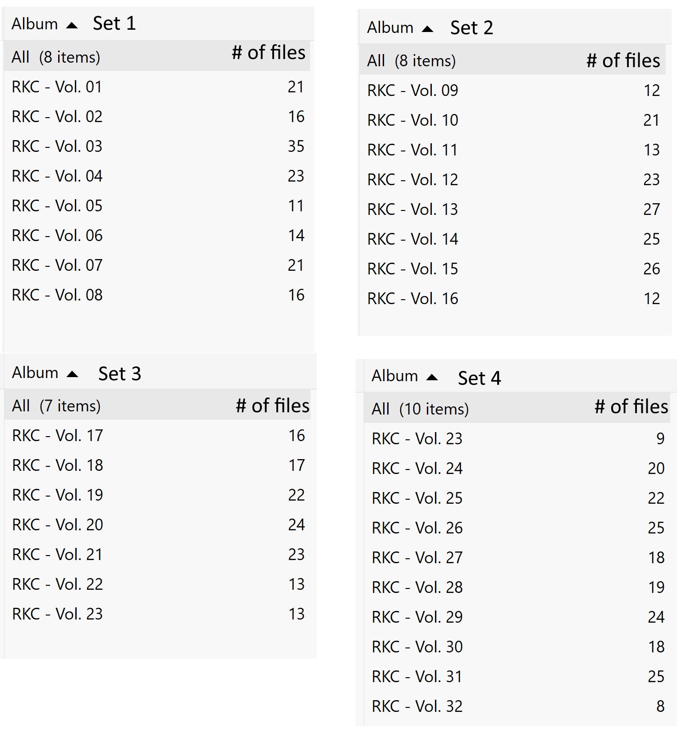700x729 pixels.
Task: Select album RKC - Vol. 22
Action: click(x=58, y=584)
